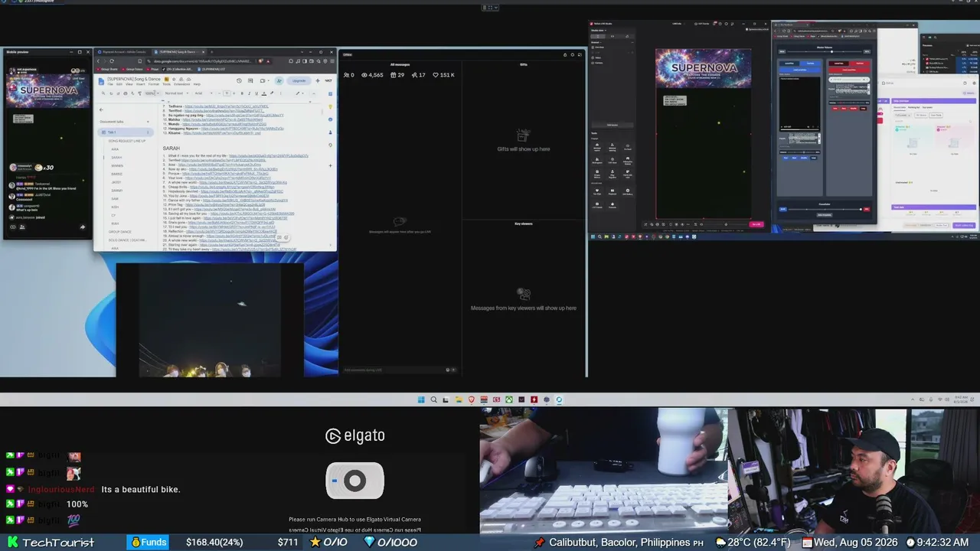Open the comments icon in Docs header
This screenshot has width=980, height=551.
click(250, 80)
